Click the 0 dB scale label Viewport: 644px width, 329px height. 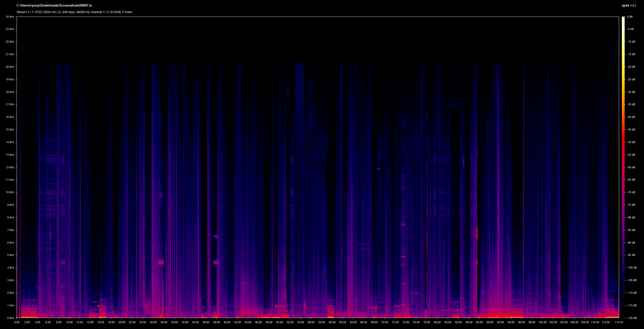click(630, 17)
